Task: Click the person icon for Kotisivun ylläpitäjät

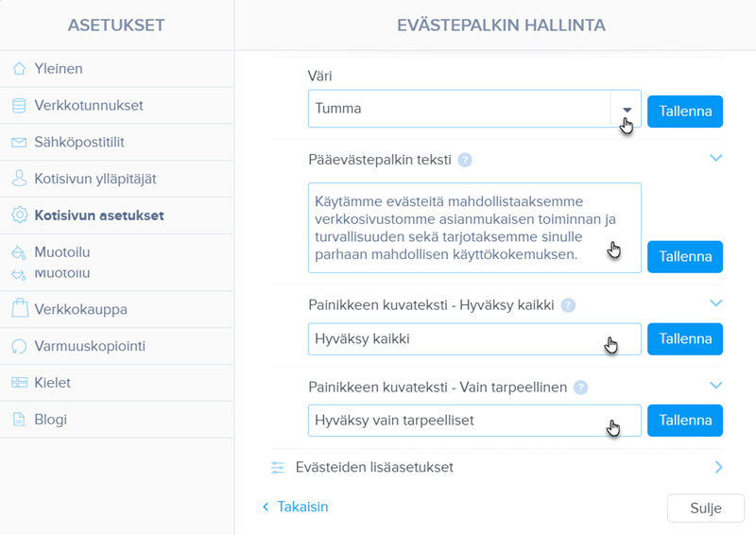Action: pos(19,179)
